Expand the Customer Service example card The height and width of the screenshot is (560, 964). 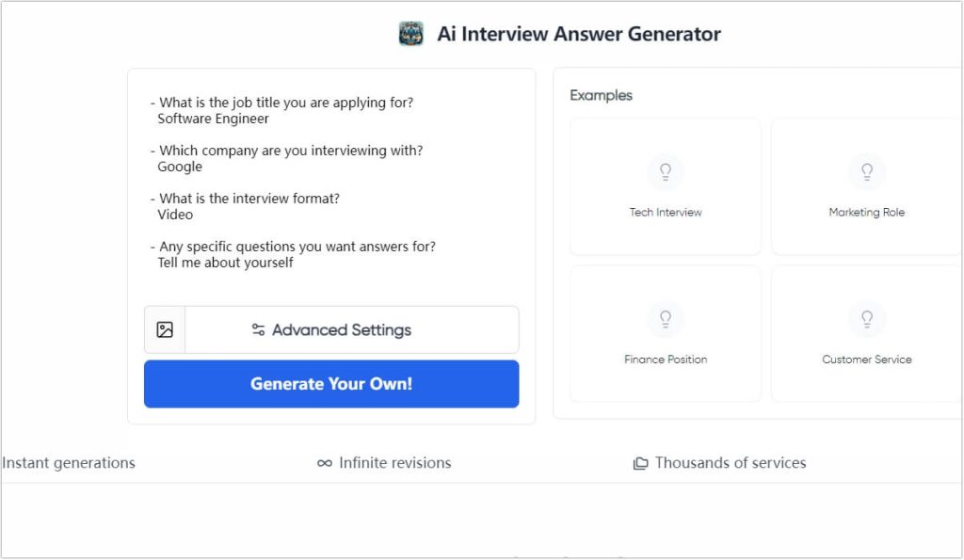coord(867,332)
